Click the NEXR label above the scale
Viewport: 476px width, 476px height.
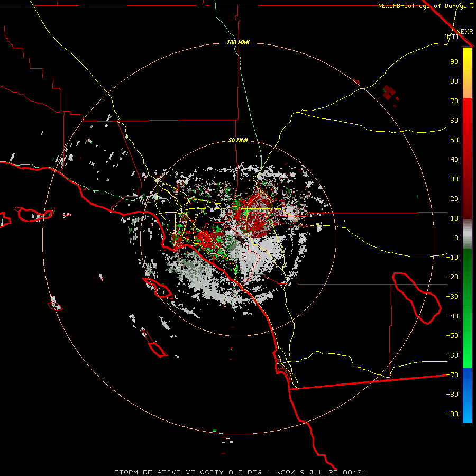pyautogui.click(x=465, y=32)
